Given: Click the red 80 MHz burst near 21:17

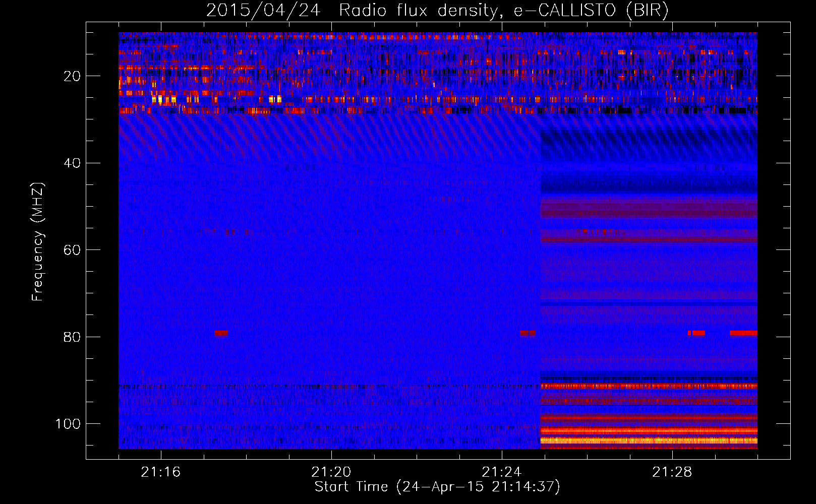Looking at the screenshot, I should pos(221,333).
